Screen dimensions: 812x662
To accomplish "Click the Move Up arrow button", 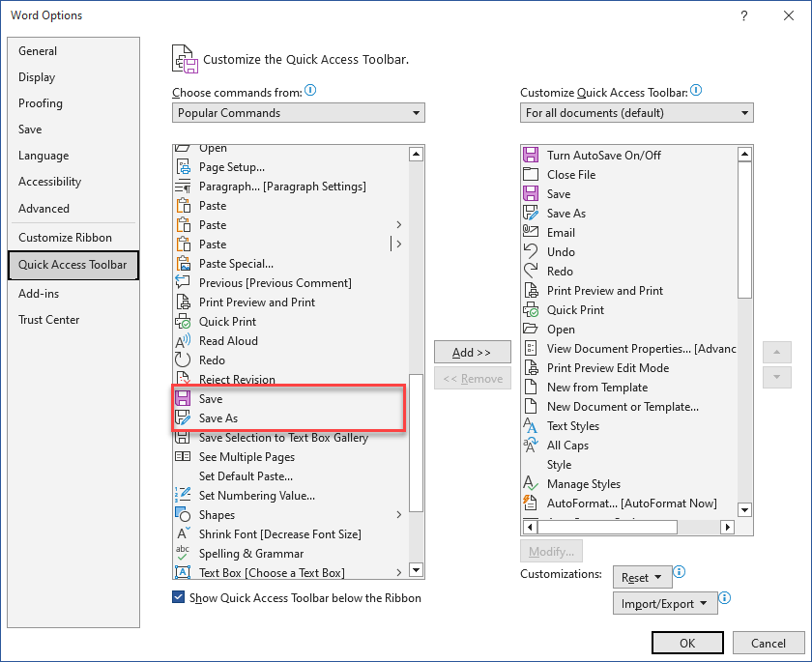I will [x=777, y=352].
